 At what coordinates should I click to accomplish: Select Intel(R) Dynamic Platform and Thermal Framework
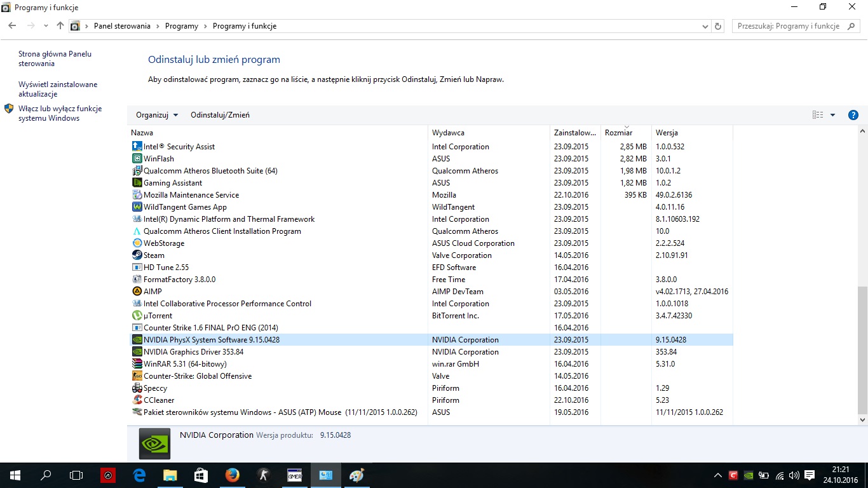tap(431, 219)
